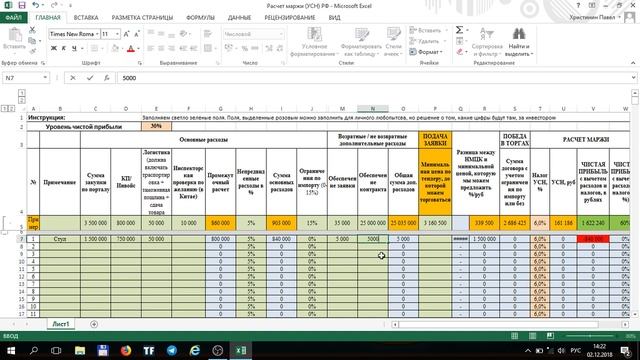
Task: Click the Save icon in the quick access toolbar
Action: pyautogui.click(x=22, y=5)
